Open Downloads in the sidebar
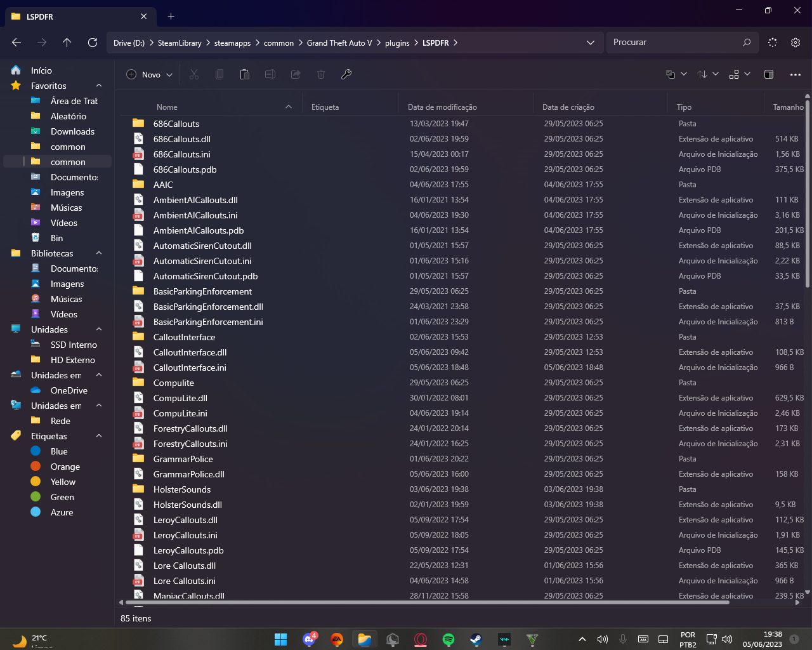 pos(57,131)
